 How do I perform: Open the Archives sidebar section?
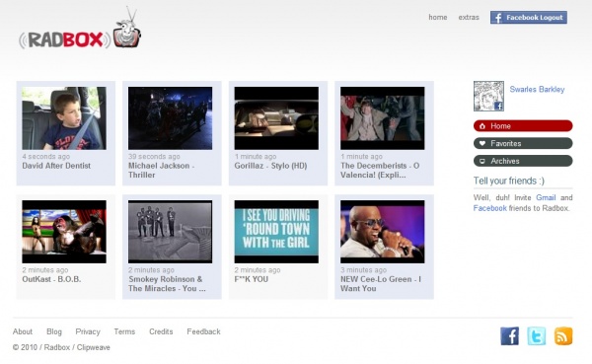point(523,161)
